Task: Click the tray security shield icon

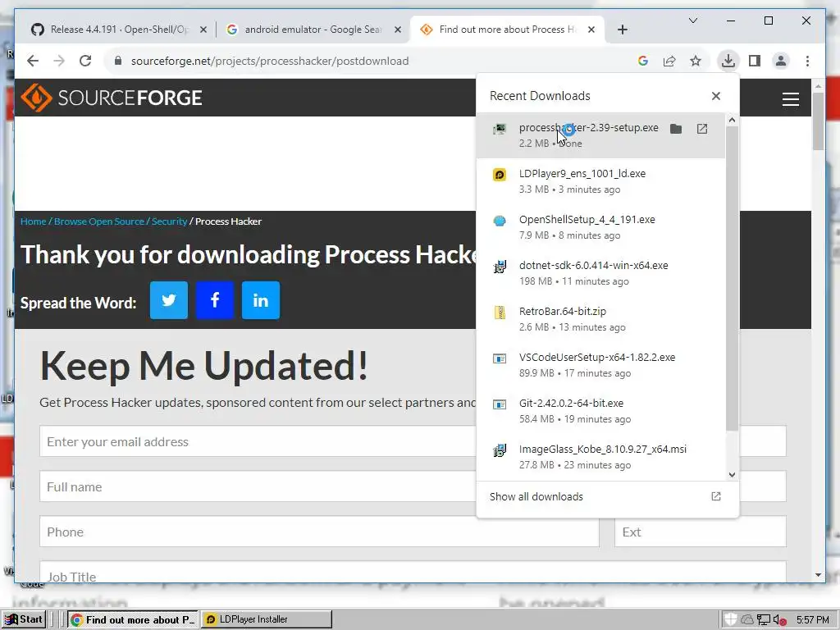Action: coord(730,619)
